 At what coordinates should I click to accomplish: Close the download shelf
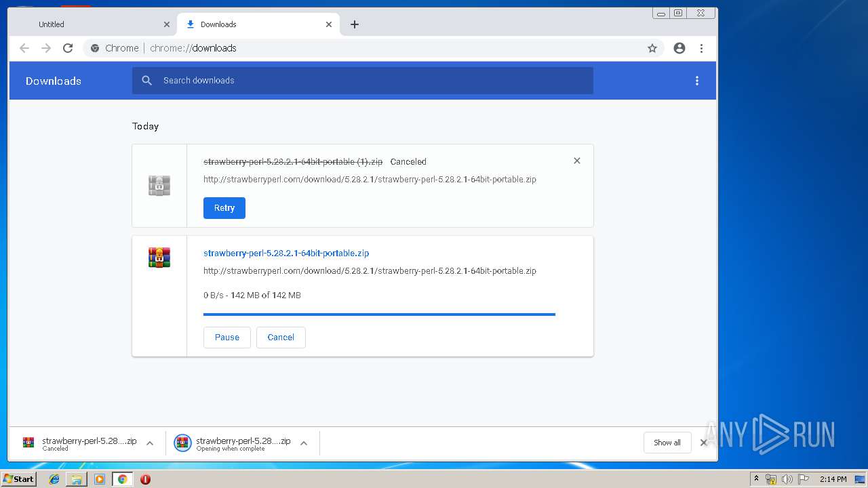704,443
